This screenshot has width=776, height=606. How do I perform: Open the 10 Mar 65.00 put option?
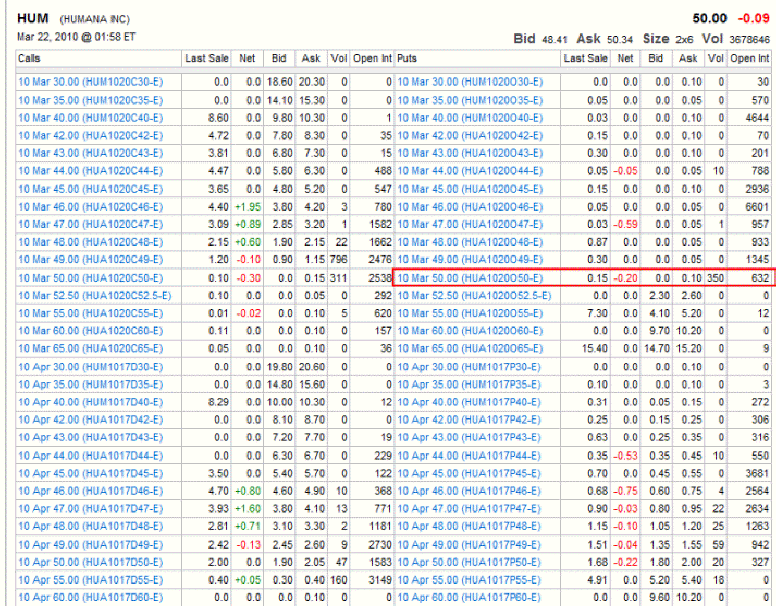tap(470, 349)
